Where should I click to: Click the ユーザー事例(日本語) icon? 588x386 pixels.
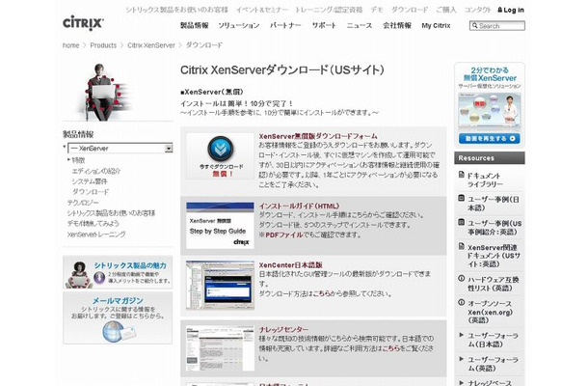(462, 198)
